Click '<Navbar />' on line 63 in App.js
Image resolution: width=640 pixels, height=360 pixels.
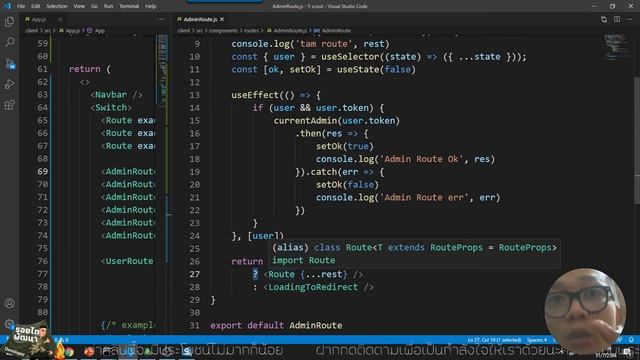116,95
